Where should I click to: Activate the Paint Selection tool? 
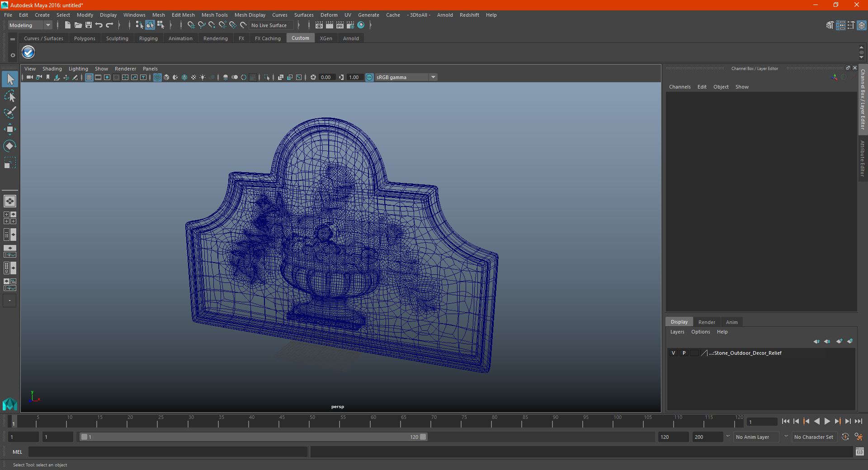pyautogui.click(x=10, y=112)
